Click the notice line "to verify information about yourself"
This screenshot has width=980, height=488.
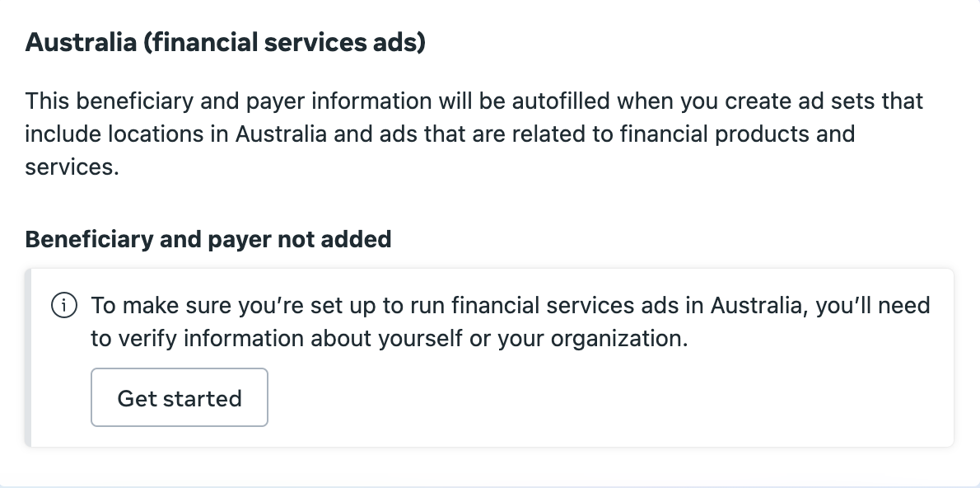pyautogui.click(x=389, y=339)
